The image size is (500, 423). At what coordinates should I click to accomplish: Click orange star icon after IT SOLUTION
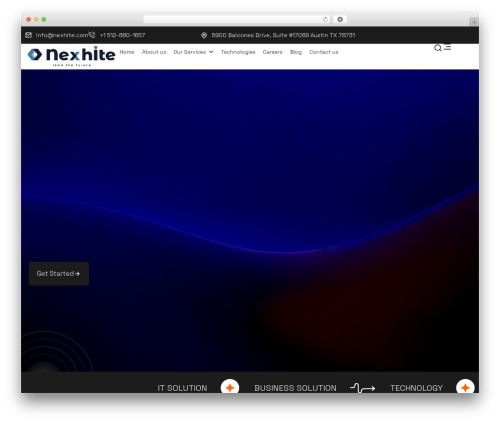point(230,387)
